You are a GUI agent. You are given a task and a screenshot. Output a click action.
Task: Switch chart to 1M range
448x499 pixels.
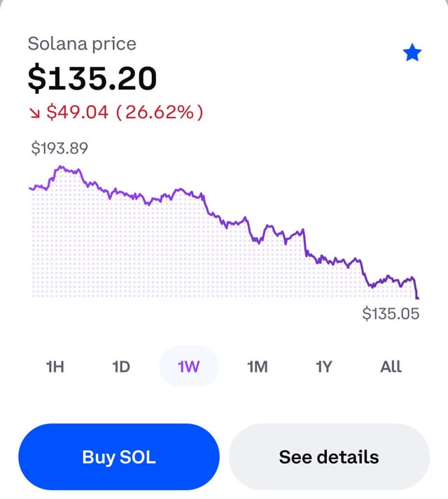click(258, 366)
